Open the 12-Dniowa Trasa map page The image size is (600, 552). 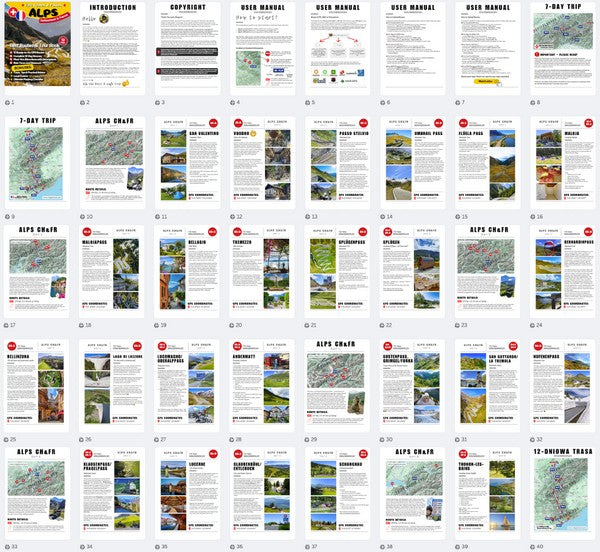(564, 490)
